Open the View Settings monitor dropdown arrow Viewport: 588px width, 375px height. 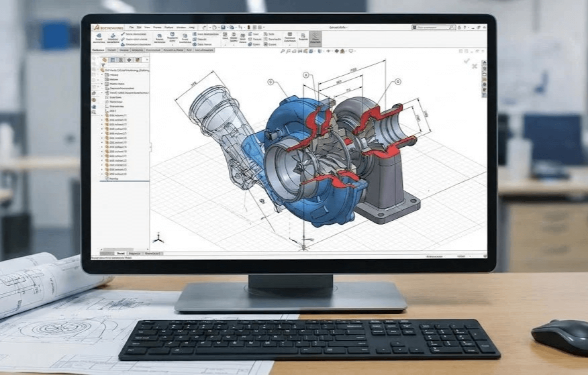pos(355,52)
